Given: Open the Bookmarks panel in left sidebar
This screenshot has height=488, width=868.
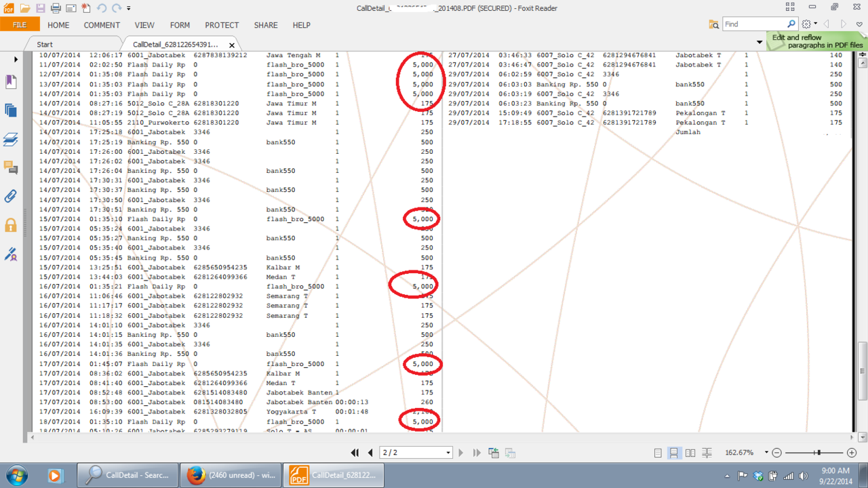Looking at the screenshot, I should click(11, 81).
